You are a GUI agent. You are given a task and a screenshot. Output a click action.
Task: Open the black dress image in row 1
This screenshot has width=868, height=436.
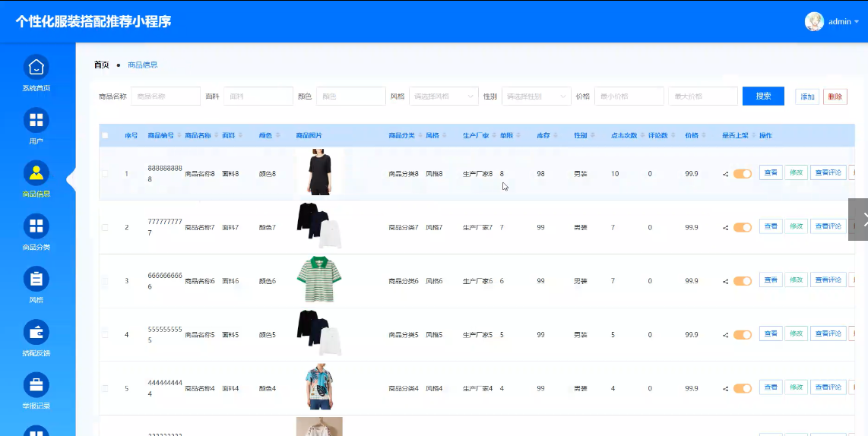[x=320, y=172]
